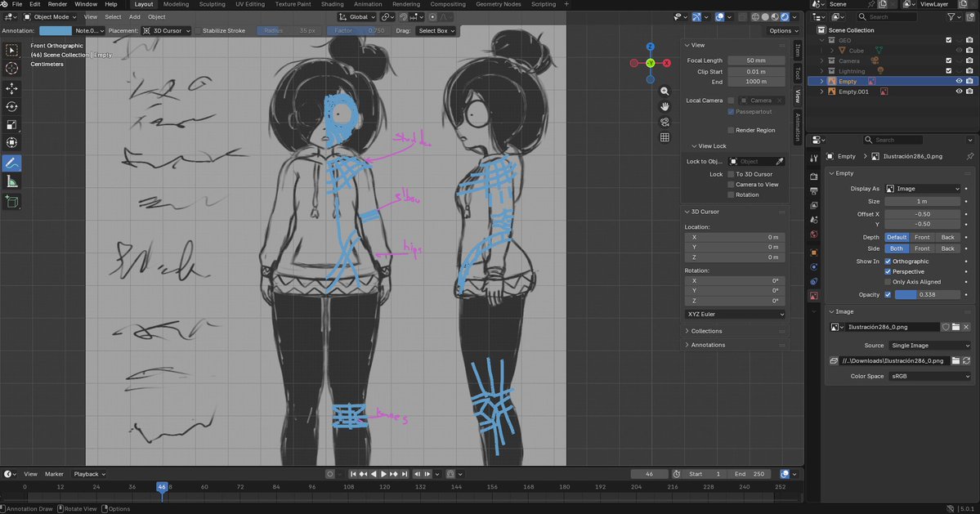The height and width of the screenshot is (514, 980).
Task: Open Drag Select Box dropdown
Action: [436, 30]
